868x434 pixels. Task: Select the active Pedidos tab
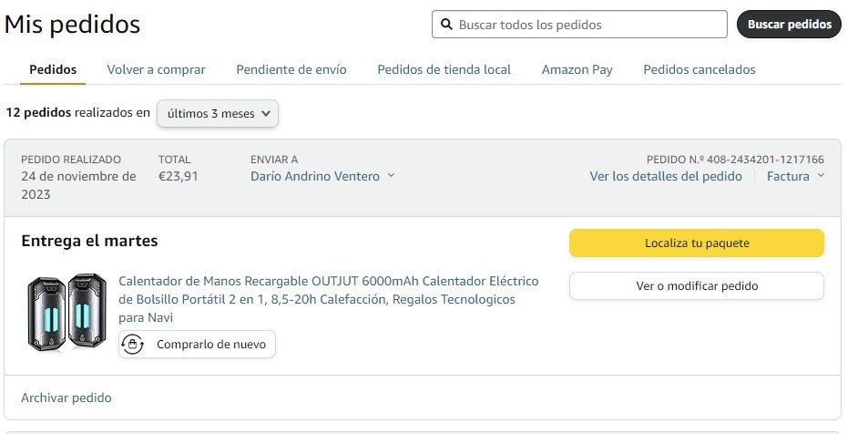[x=53, y=69]
